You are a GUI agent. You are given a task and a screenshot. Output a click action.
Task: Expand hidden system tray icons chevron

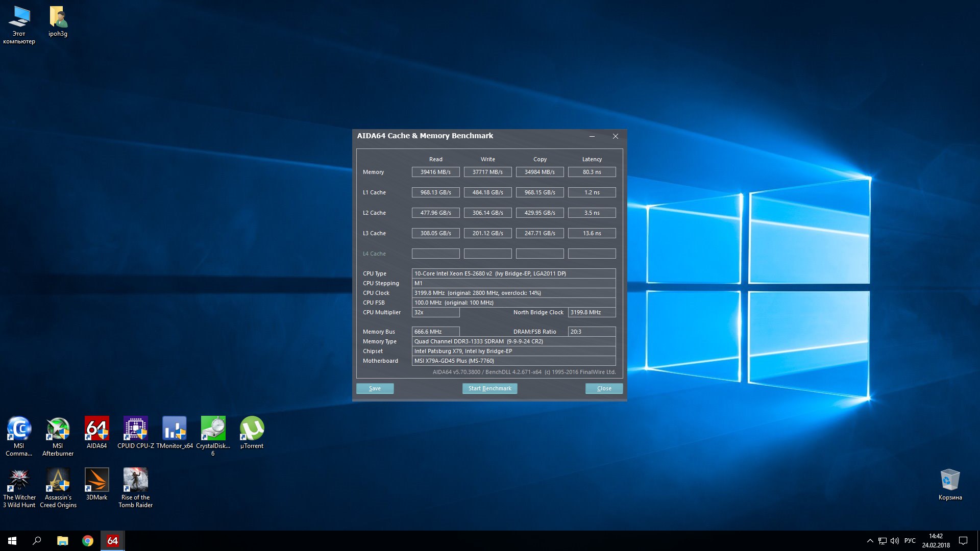[870, 541]
